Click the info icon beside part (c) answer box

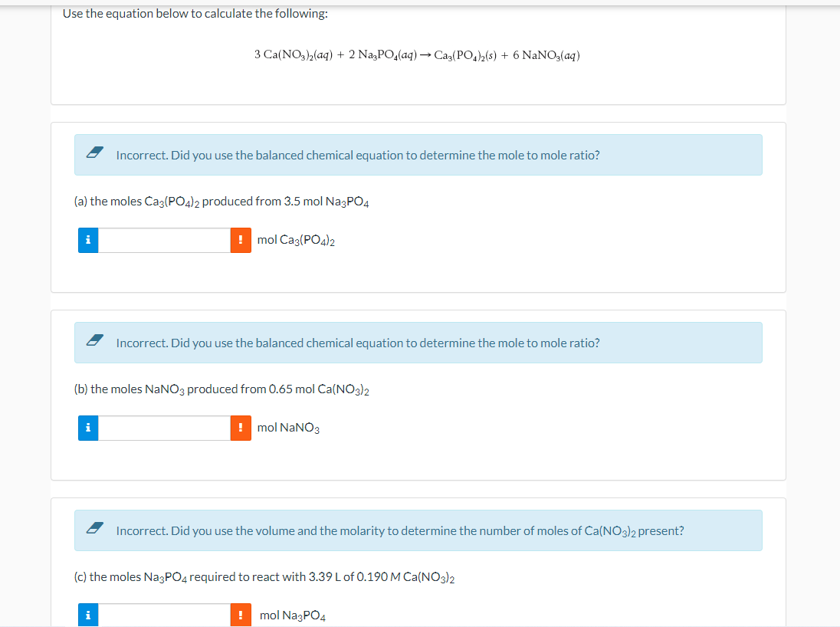[x=87, y=614]
